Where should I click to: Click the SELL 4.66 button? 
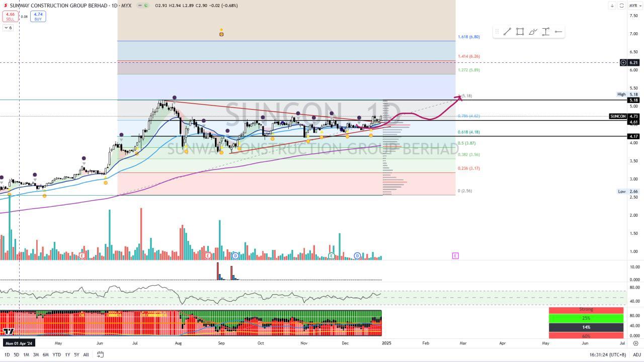pyautogui.click(x=10, y=17)
